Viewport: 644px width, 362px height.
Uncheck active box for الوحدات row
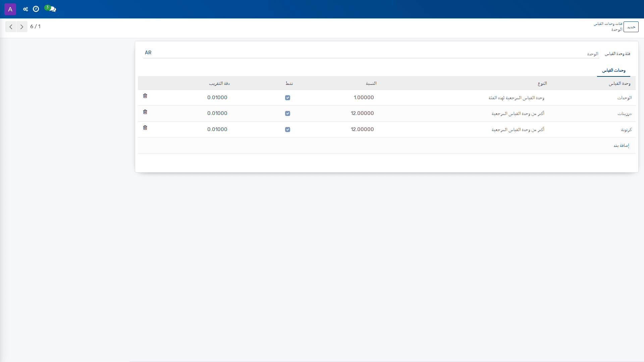tap(287, 98)
